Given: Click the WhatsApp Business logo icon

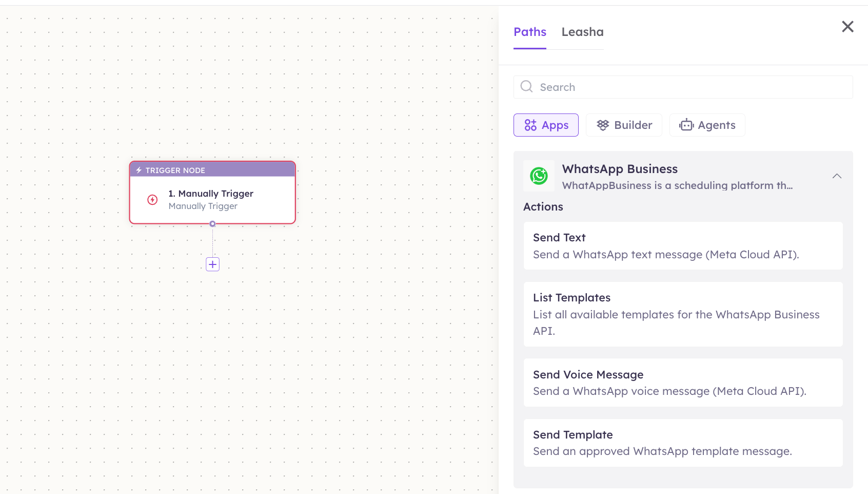Looking at the screenshot, I should (x=539, y=176).
